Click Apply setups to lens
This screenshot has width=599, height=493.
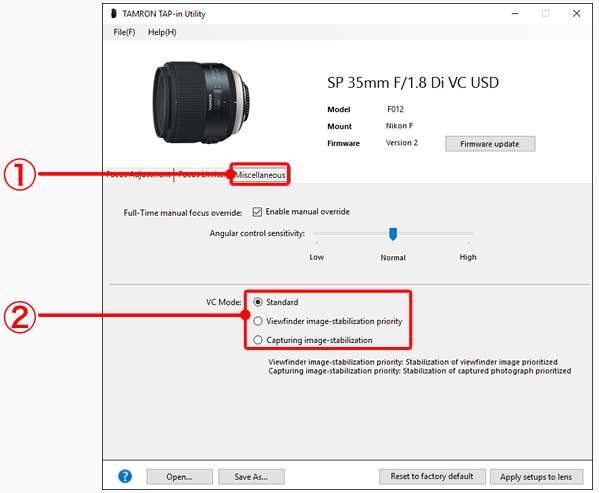click(536, 477)
